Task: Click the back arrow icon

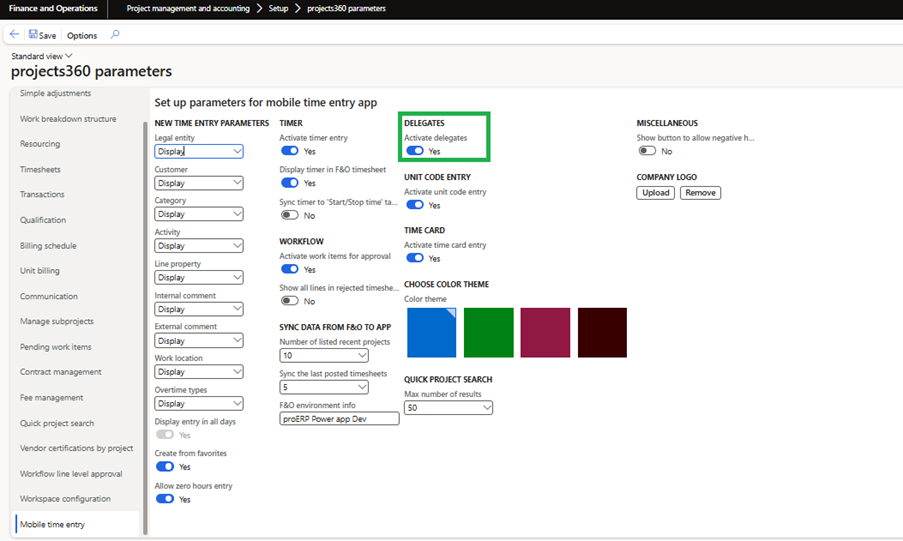Action: (x=14, y=35)
